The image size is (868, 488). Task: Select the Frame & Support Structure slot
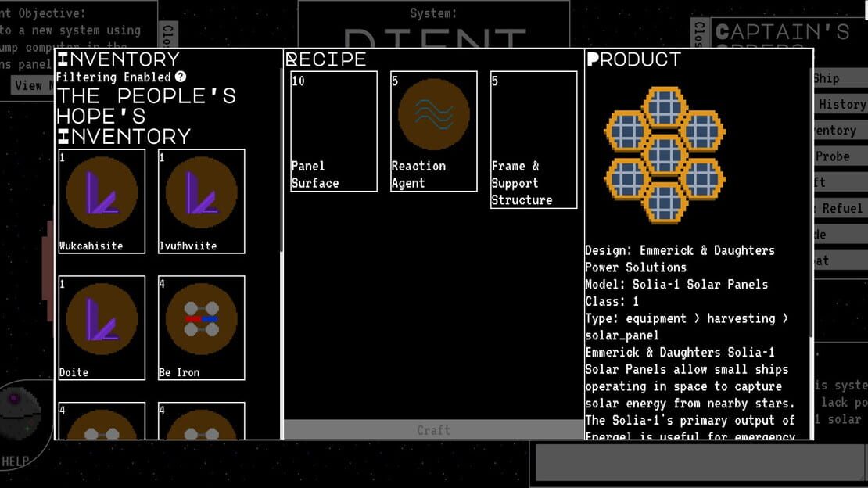[533, 139]
